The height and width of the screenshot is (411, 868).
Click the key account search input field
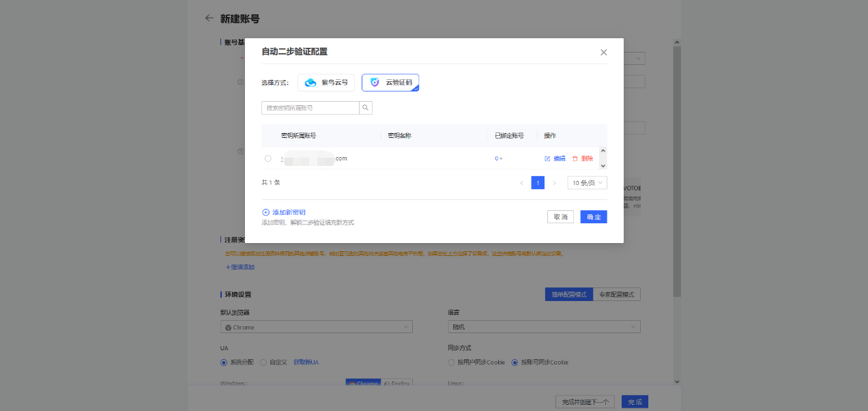tap(310, 108)
